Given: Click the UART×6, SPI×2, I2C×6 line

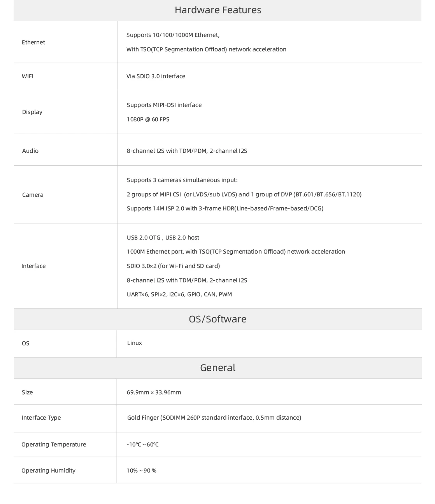Looking at the screenshot, I should 179,294.
